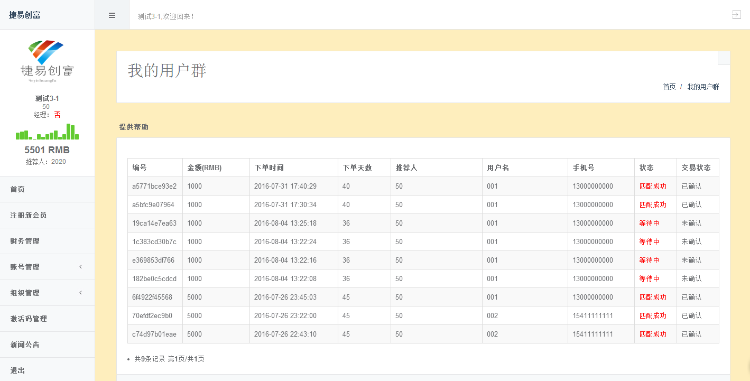Click timestamp 2016-07-26 22:43:10
The height and width of the screenshot is (381, 750).
[x=285, y=334]
